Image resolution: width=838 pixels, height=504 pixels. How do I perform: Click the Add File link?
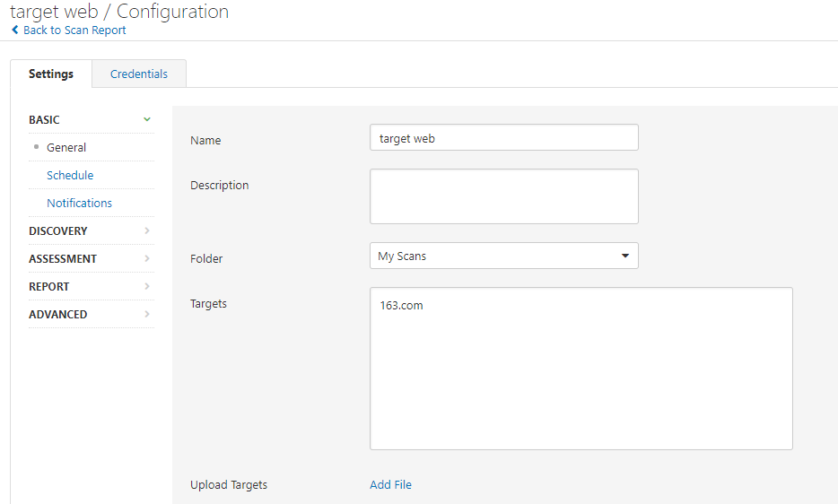point(390,484)
